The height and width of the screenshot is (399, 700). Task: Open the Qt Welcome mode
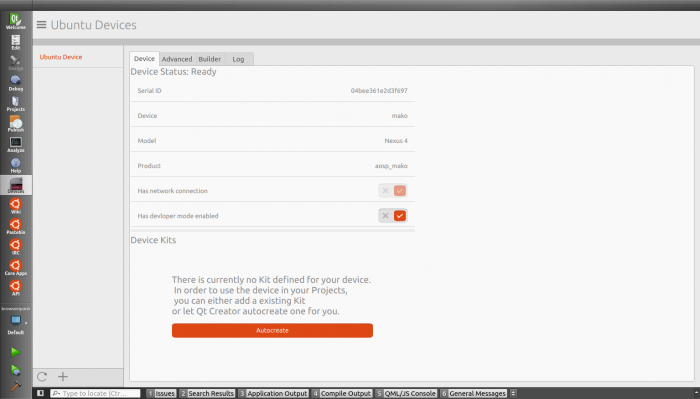pyautogui.click(x=16, y=21)
